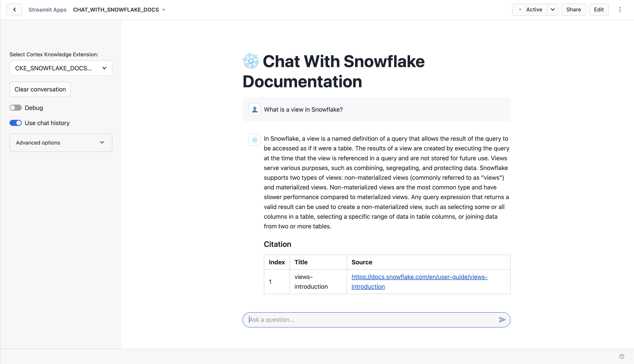Click the back arrow icon
The width and height of the screenshot is (634, 364).
[x=14, y=10]
